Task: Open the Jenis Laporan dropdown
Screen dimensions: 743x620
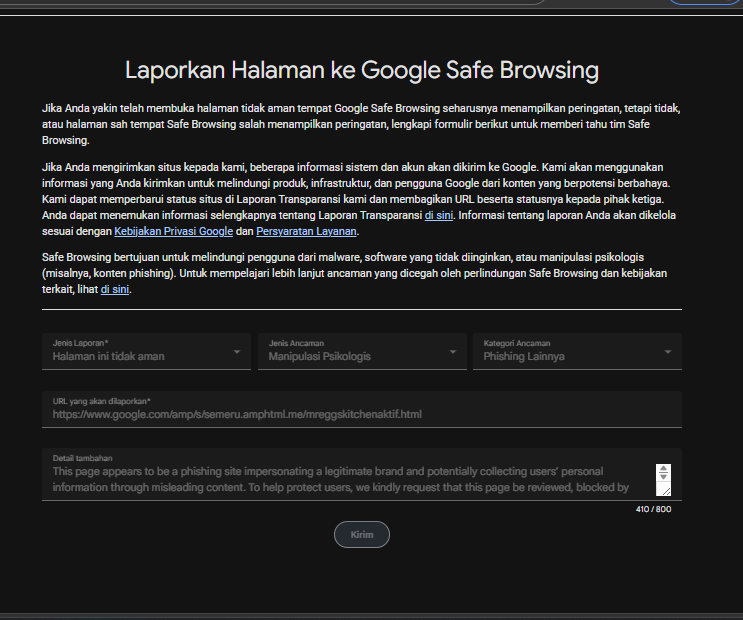Action: 146,351
